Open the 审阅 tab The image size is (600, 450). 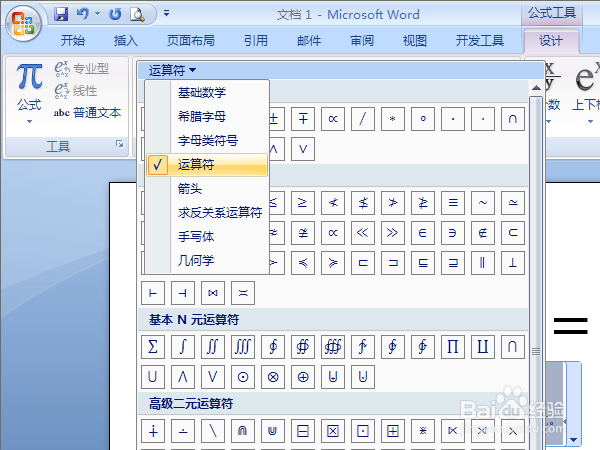point(362,40)
